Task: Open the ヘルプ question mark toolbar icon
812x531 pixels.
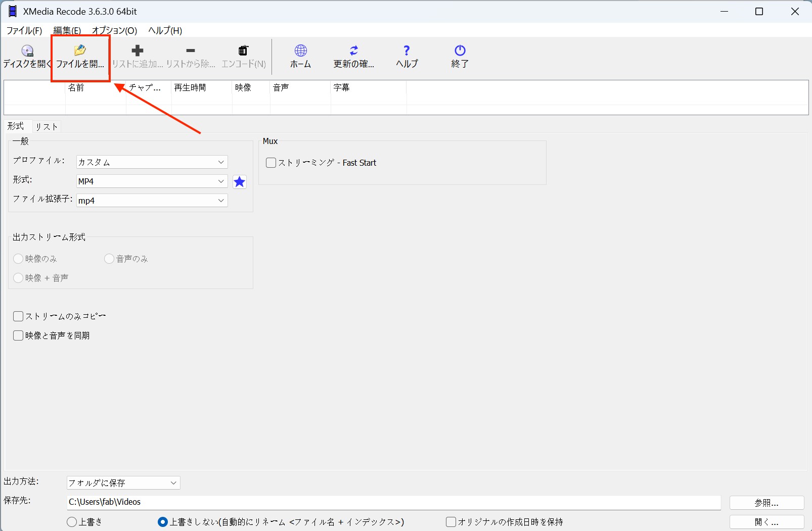Action: click(x=407, y=50)
